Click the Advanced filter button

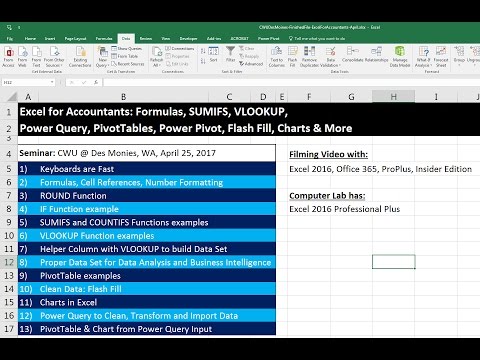pyautogui.click(x=251, y=63)
